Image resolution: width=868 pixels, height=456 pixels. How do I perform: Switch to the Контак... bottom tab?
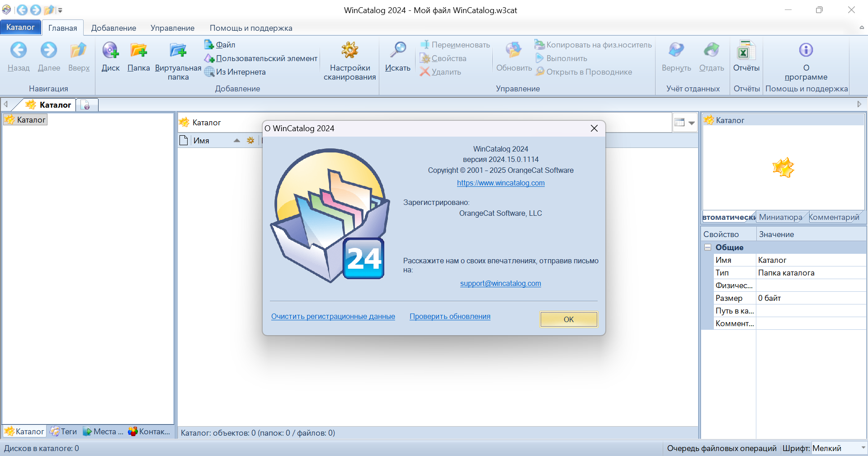point(149,432)
